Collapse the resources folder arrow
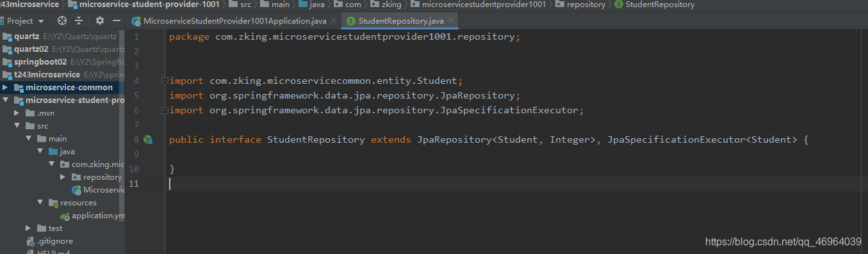The image size is (868, 254). pos(40,203)
